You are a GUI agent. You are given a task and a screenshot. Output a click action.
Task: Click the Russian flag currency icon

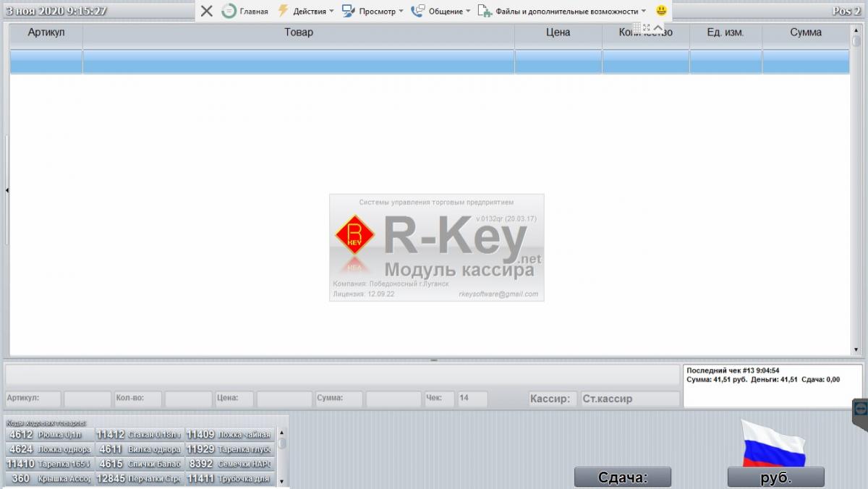point(774,443)
